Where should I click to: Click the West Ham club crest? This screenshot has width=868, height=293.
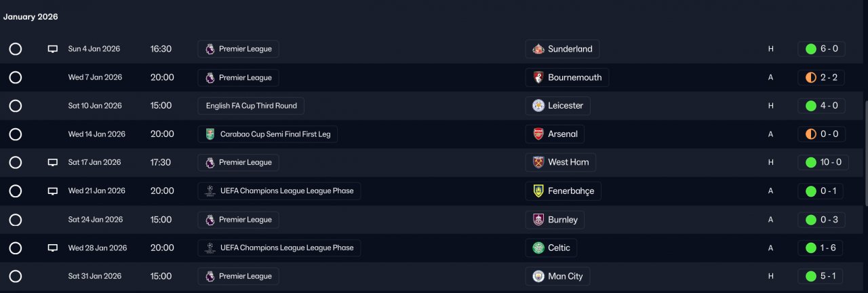(x=538, y=163)
